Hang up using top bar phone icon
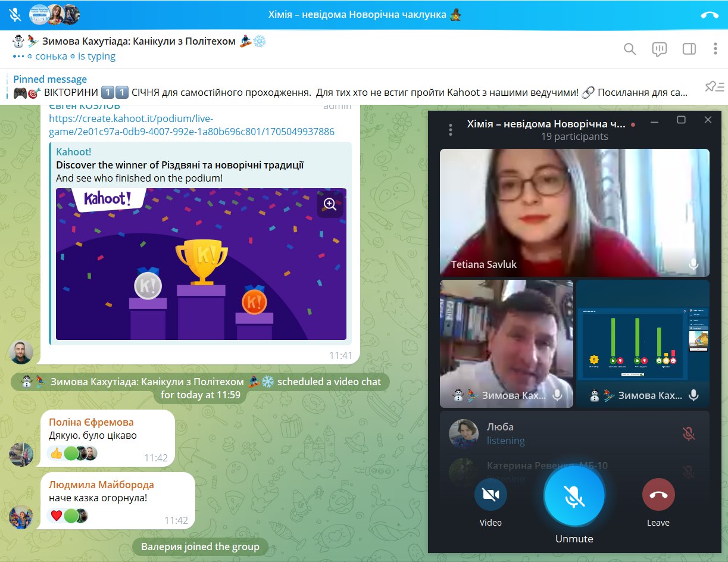Viewport: 728px width, 562px height. 710,15
